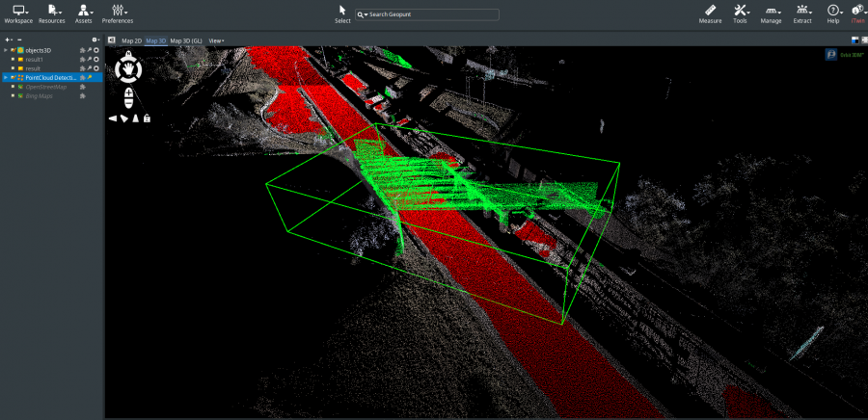868x420 pixels.
Task: Zoom out with the map minus button
Action: pyautogui.click(x=129, y=103)
